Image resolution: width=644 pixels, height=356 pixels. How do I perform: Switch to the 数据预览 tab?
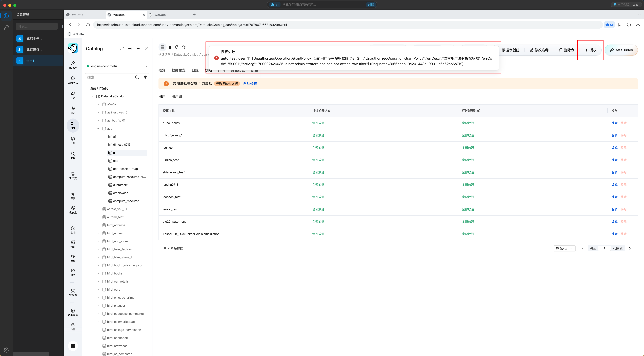(178, 70)
